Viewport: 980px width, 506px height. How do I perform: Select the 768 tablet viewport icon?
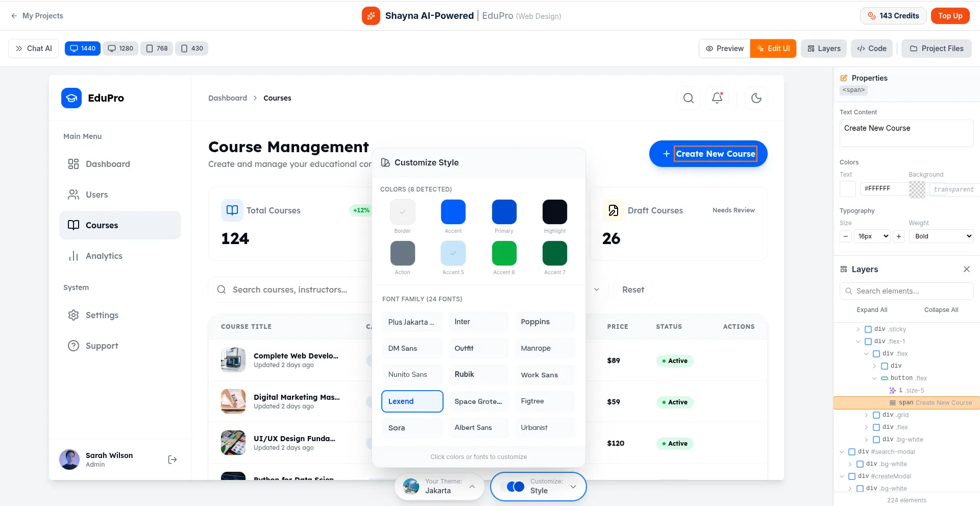pyautogui.click(x=157, y=49)
